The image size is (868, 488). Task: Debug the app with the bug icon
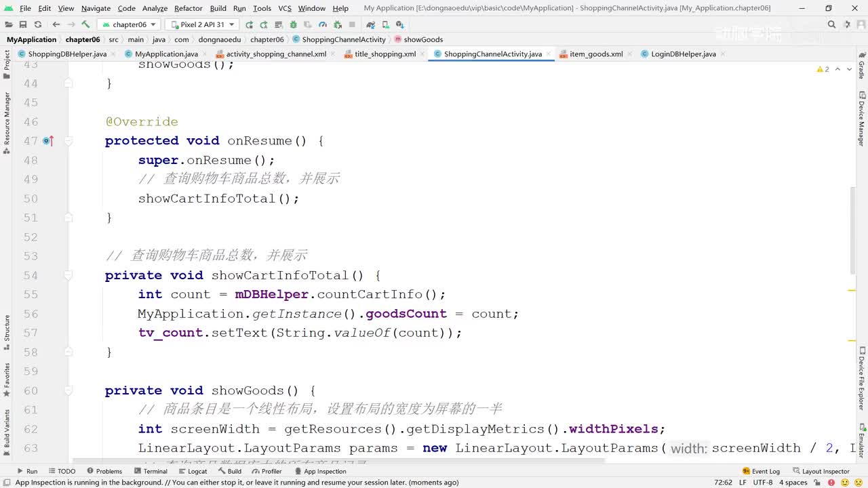[293, 24]
